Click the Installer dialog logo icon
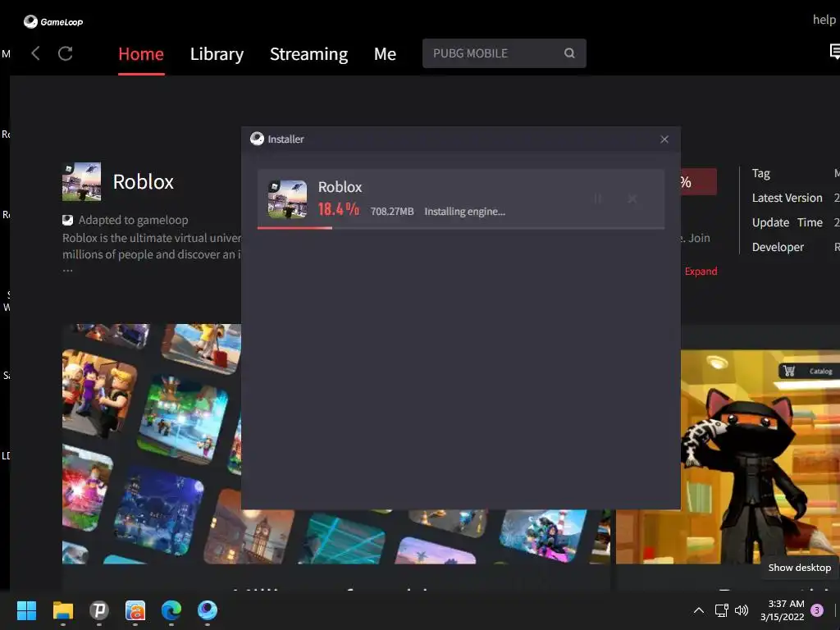The height and width of the screenshot is (630, 840). coord(257,139)
